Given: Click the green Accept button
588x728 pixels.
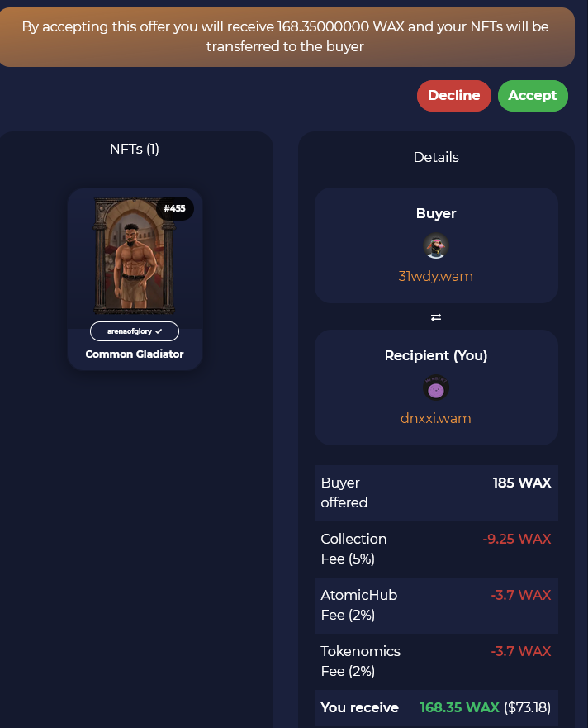Looking at the screenshot, I should [533, 96].
